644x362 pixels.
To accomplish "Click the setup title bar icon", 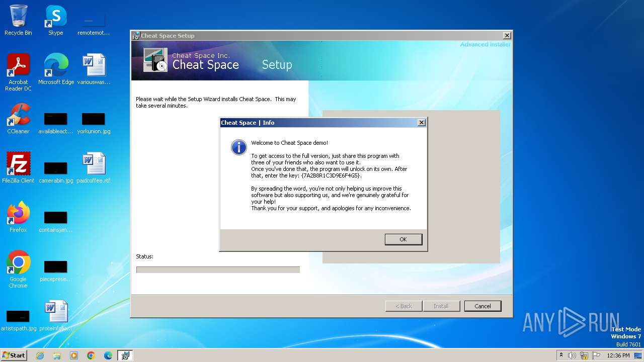I will [x=136, y=36].
